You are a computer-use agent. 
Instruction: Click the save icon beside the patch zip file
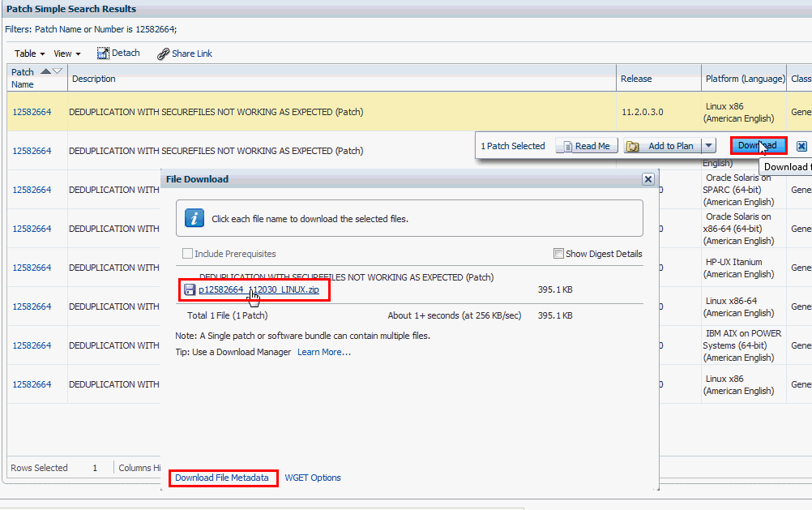[190, 289]
